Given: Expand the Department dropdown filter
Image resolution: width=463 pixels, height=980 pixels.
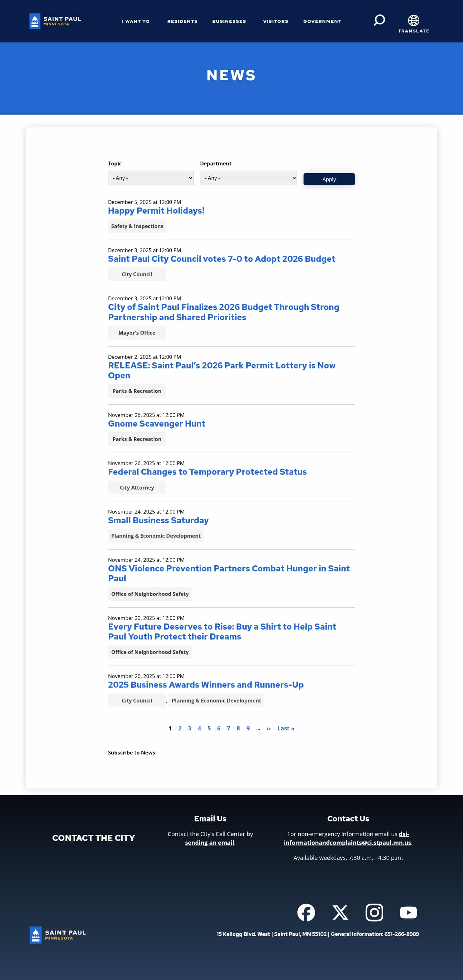Looking at the screenshot, I should coord(248,178).
